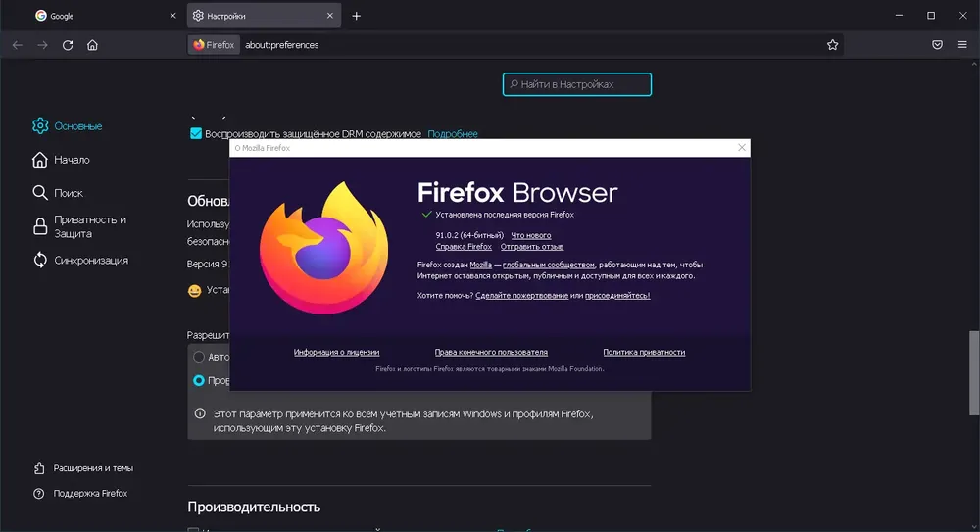Click the green checkmark update status icon

pos(427,215)
